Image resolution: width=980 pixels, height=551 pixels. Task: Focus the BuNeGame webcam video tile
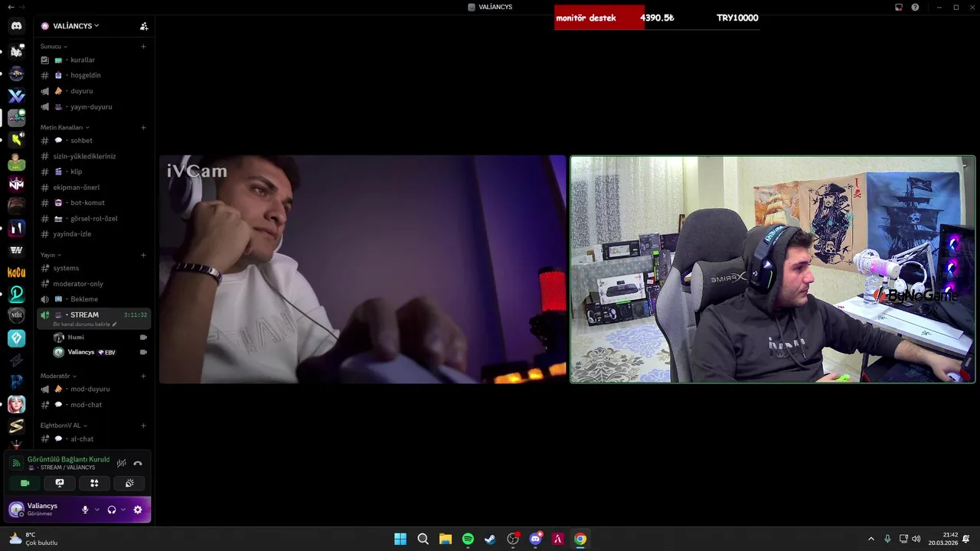[773, 269]
